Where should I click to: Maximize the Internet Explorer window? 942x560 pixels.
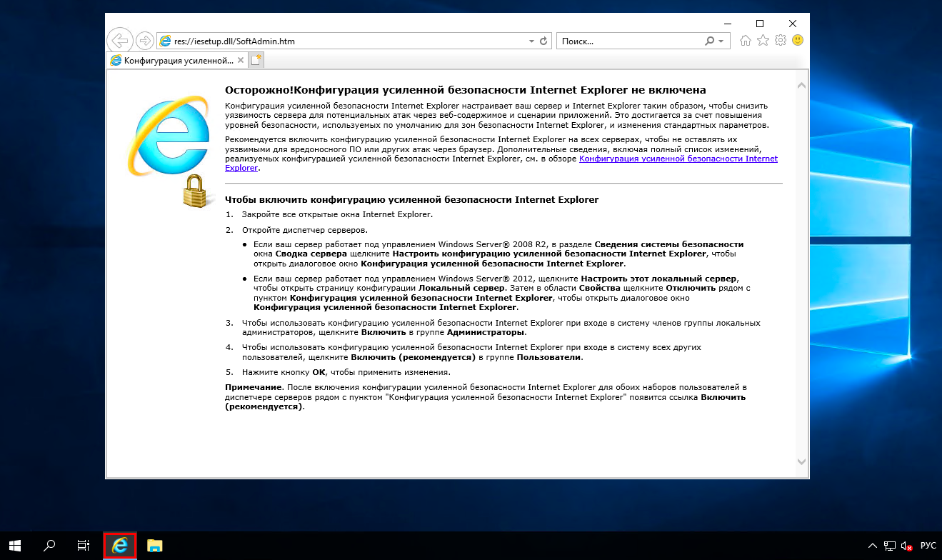tap(760, 23)
